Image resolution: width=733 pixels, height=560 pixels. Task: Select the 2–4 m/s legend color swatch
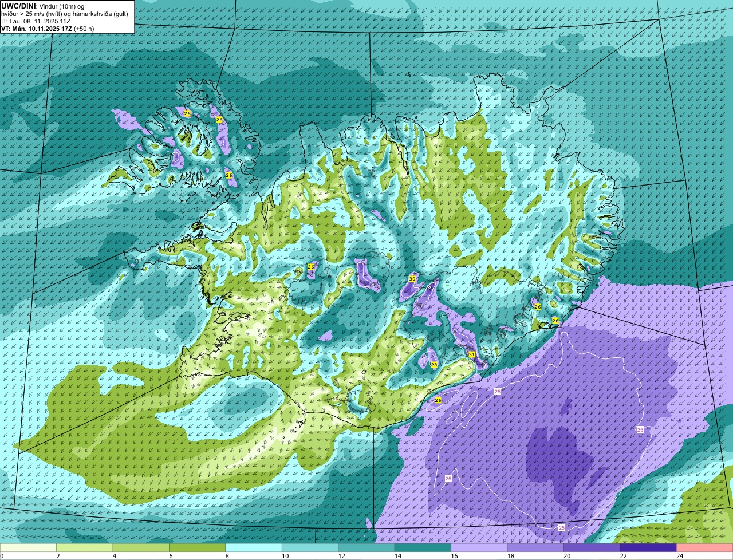[x=85, y=547]
